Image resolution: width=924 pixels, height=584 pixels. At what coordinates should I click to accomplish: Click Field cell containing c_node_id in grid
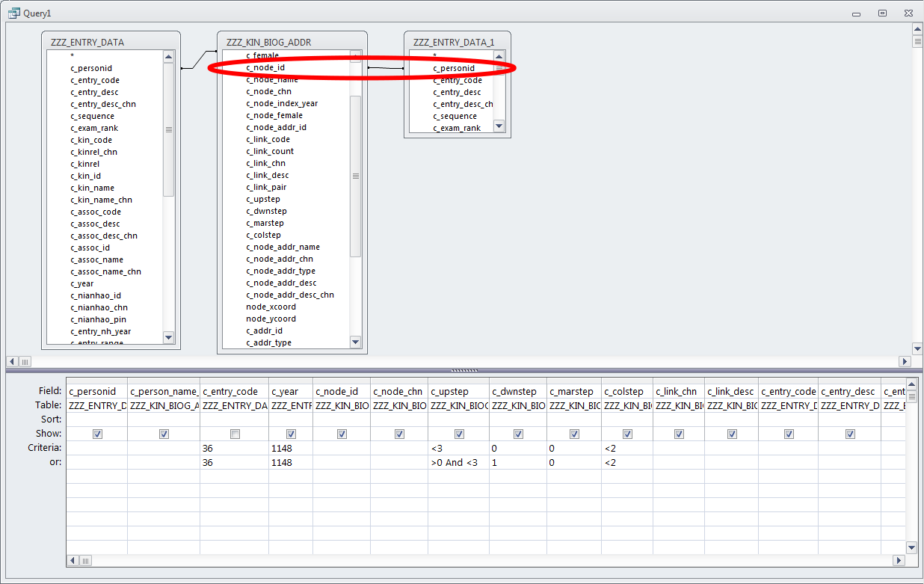tap(341, 391)
